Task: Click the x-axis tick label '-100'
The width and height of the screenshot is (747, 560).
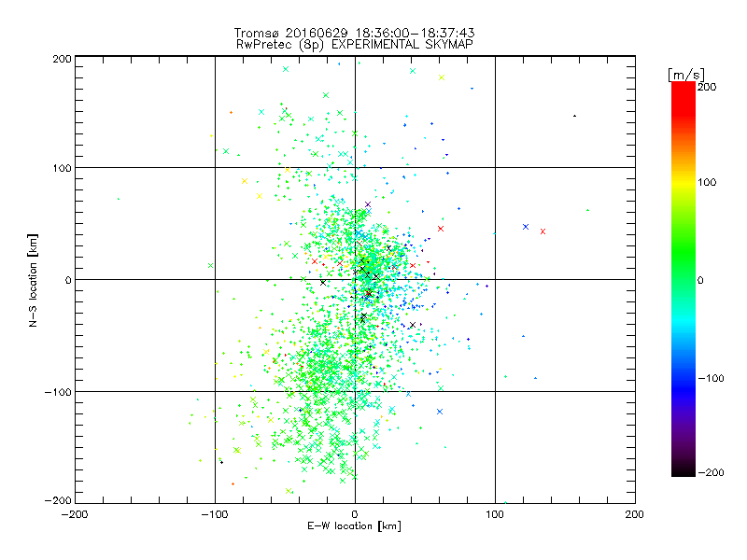Action: [x=215, y=514]
